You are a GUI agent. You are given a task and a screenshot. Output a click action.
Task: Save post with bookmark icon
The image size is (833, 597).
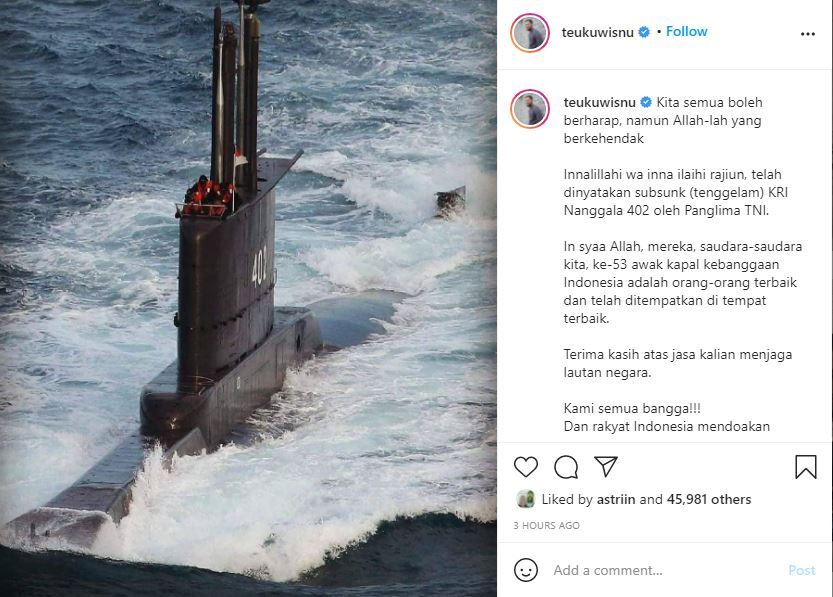(x=805, y=467)
